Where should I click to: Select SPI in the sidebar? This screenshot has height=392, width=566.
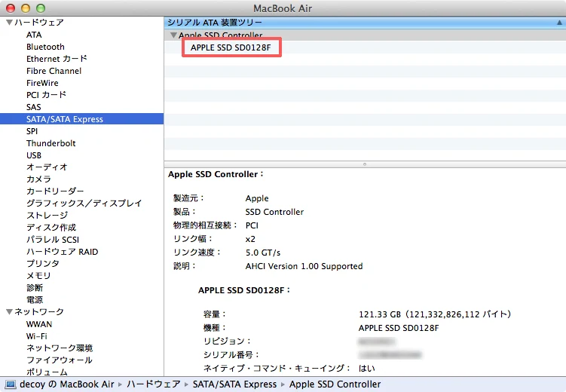(32, 131)
